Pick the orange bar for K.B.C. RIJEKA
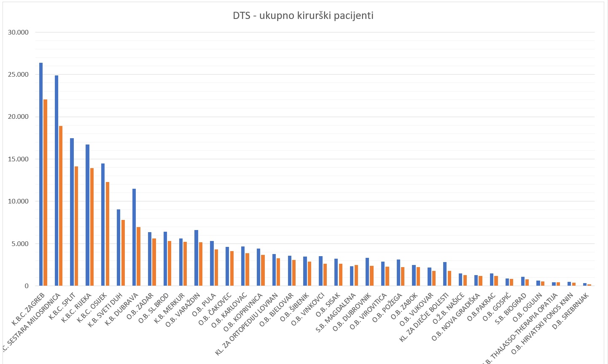The width and height of the screenshot is (608, 364). (92, 227)
